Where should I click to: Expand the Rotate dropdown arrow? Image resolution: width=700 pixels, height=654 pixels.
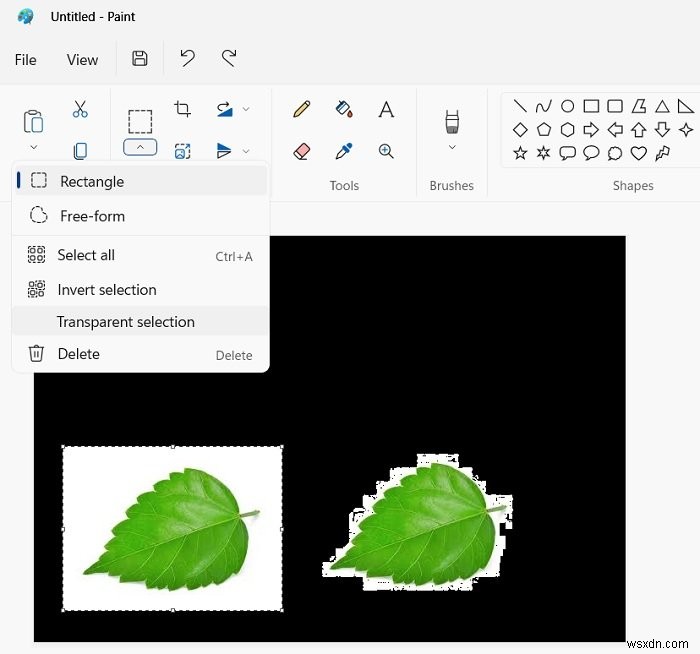pos(246,109)
